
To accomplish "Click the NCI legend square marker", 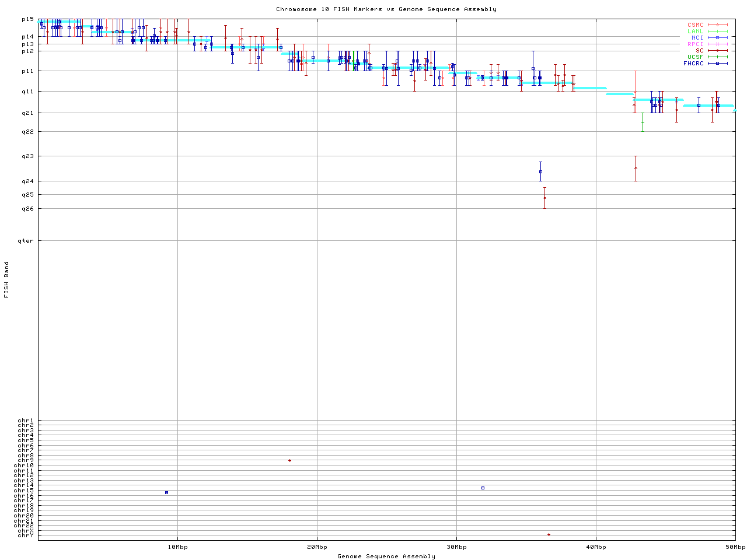I will pos(717,38).
